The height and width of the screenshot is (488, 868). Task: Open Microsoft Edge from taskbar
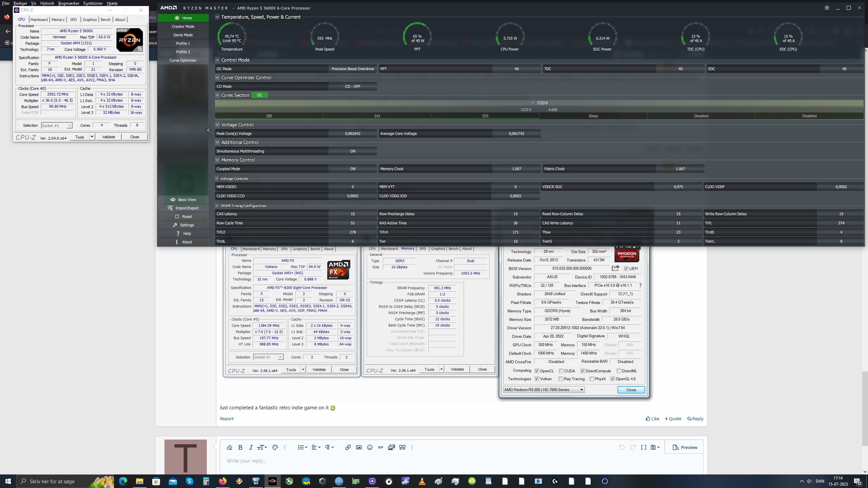click(123, 481)
